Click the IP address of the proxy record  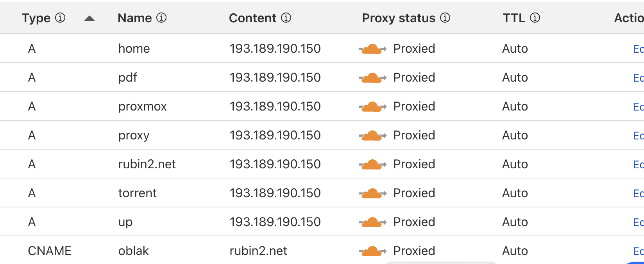coord(275,135)
